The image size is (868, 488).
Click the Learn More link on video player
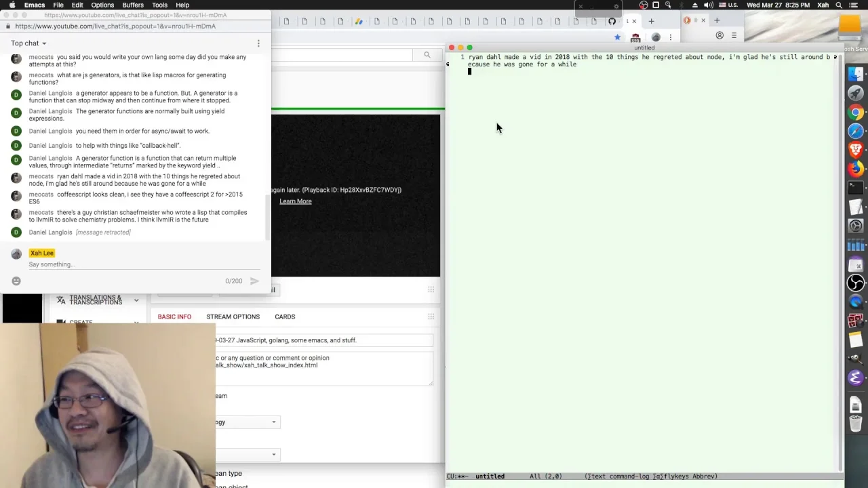[295, 201]
